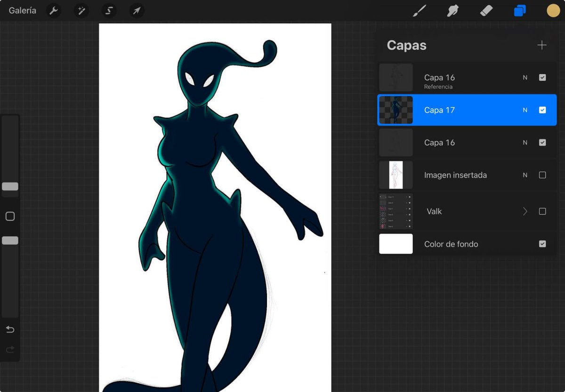The width and height of the screenshot is (565, 392).
Task: Open Color de fondo white swatch
Action: [396, 244]
